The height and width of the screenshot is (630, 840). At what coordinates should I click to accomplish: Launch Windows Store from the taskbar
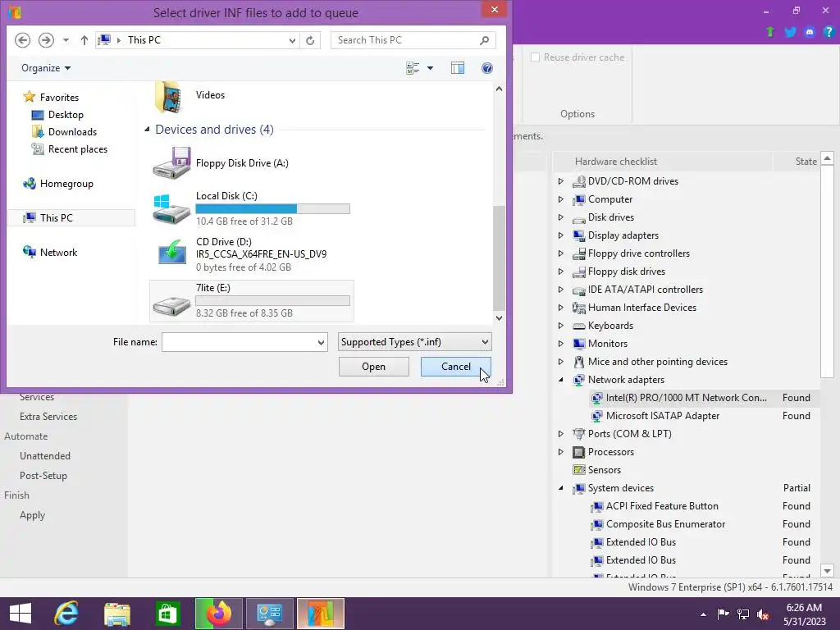(x=167, y=614)
